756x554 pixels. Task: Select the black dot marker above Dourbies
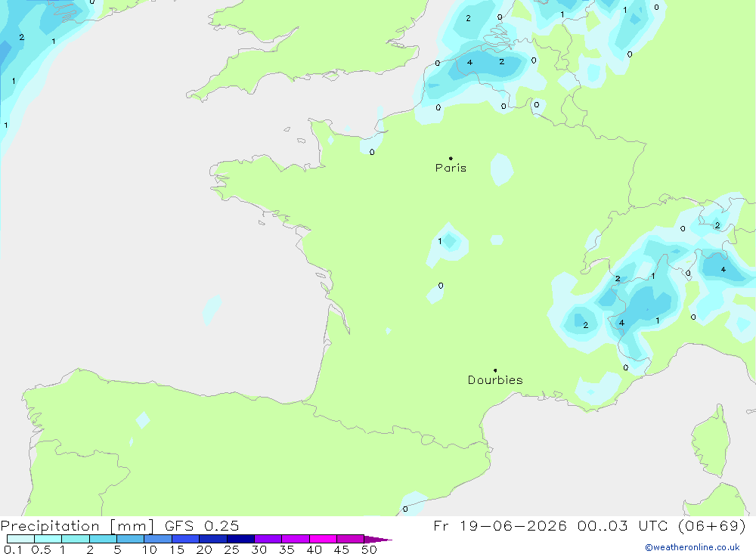coord(495,370)
